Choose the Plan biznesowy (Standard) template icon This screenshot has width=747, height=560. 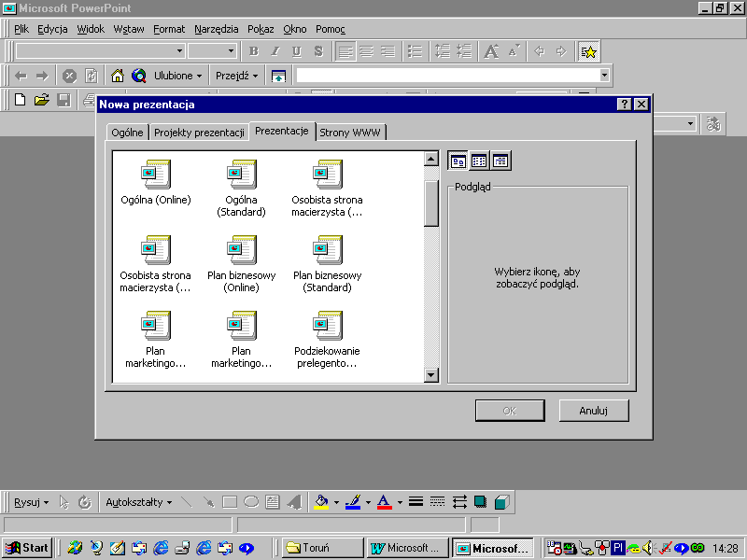click(328, 250)
